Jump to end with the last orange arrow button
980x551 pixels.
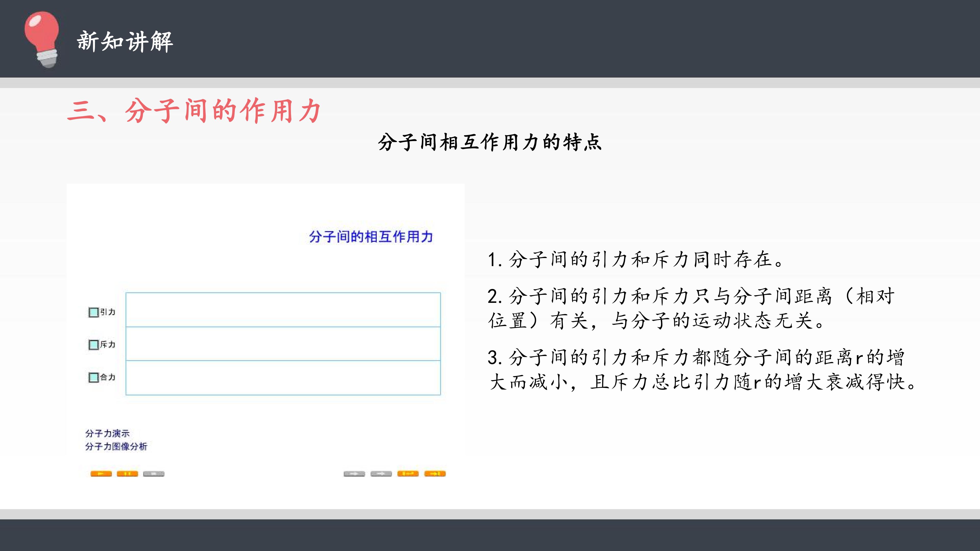click(x=435, y=473)
